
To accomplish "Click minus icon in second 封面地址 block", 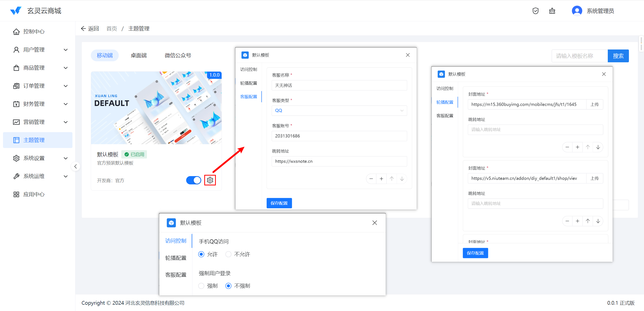I will point(567,221).
